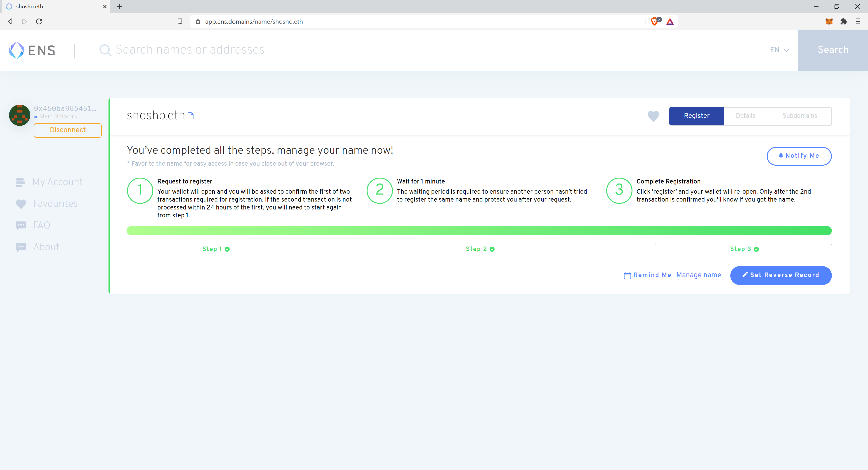
Task: Click the step 1 number circle
Action: pos(140,191)
